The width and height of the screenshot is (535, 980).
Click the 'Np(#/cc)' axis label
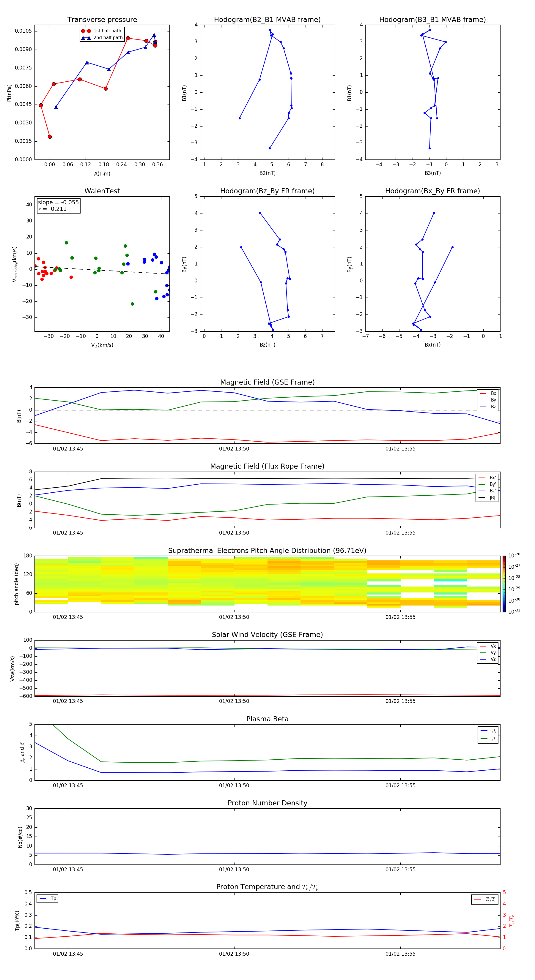pos(20,837)
